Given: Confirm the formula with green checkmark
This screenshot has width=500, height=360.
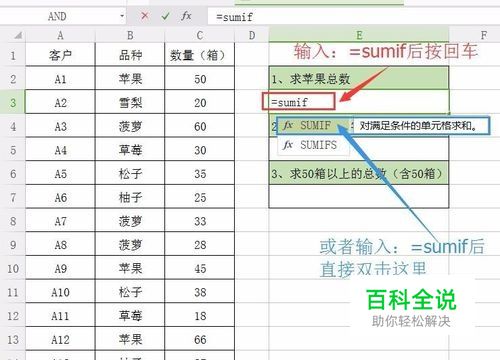Looking at the screenshot, I should click(165, 16).
